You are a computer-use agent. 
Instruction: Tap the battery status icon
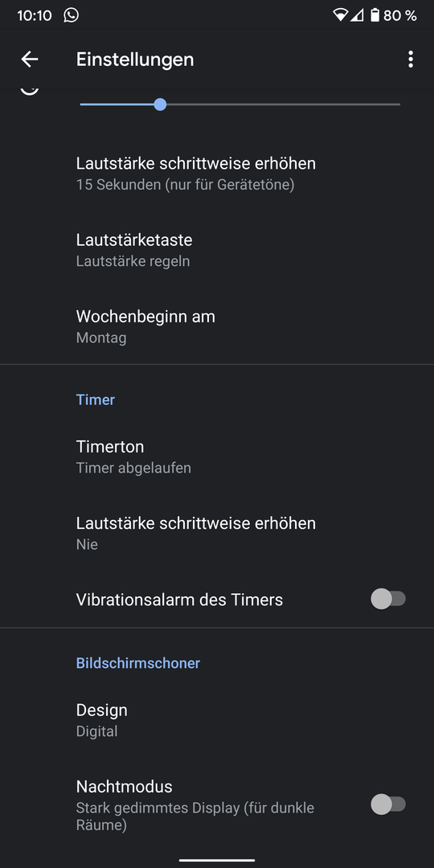[375, 15]
